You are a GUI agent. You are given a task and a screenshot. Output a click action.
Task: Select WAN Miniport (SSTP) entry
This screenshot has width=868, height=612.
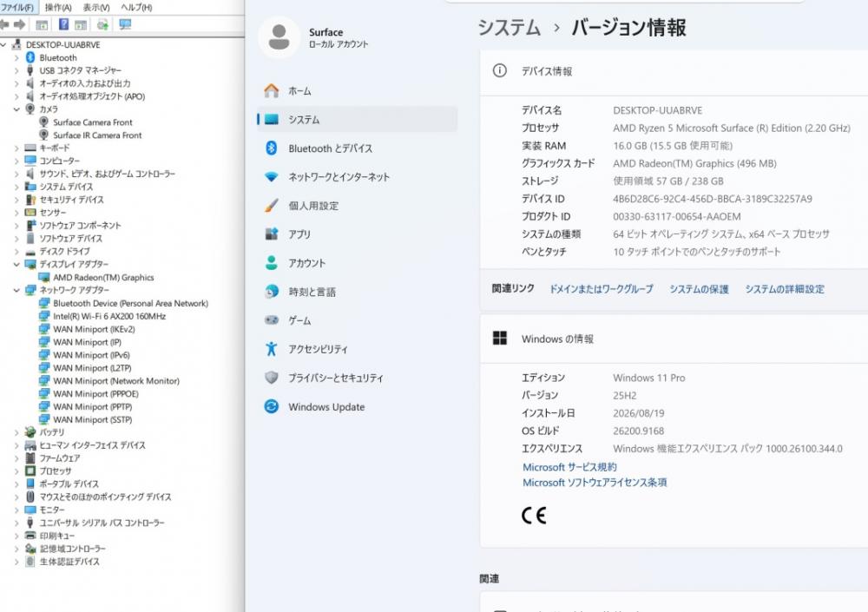[93, 420]
